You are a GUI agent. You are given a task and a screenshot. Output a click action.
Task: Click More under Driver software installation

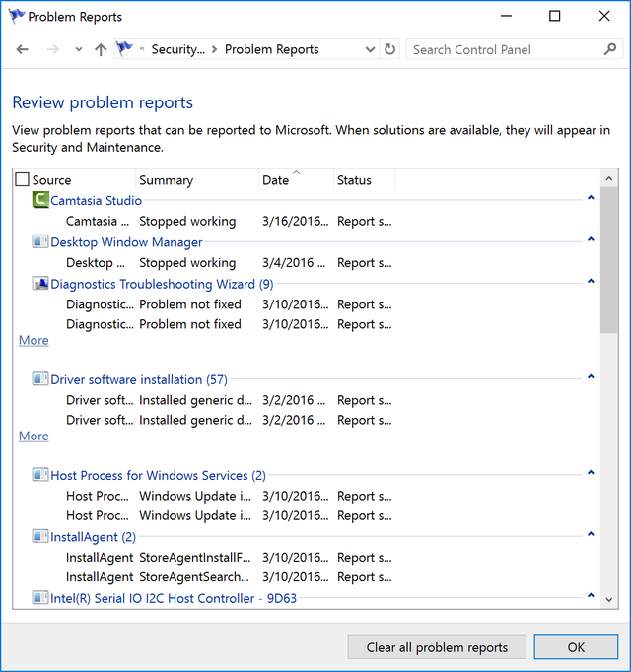[x=34, y=436]
